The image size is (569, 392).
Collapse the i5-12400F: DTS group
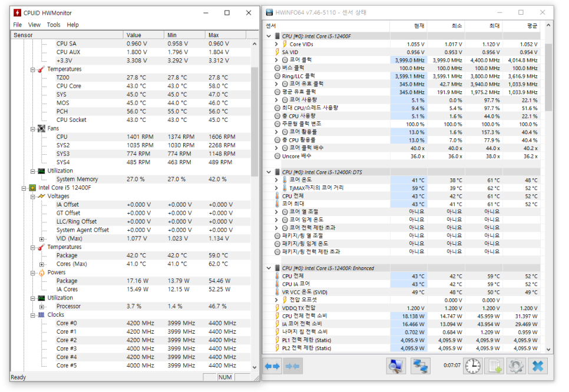[269, 172]
